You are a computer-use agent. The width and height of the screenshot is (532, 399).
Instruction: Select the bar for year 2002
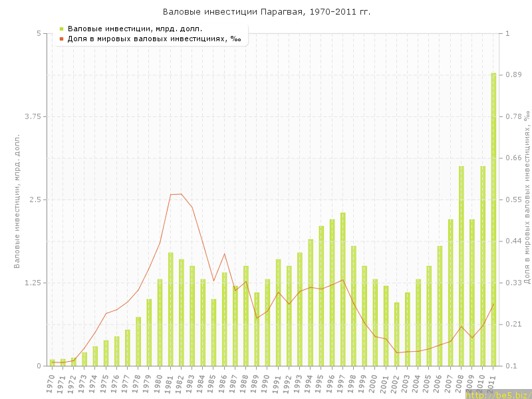pos(397,334)
